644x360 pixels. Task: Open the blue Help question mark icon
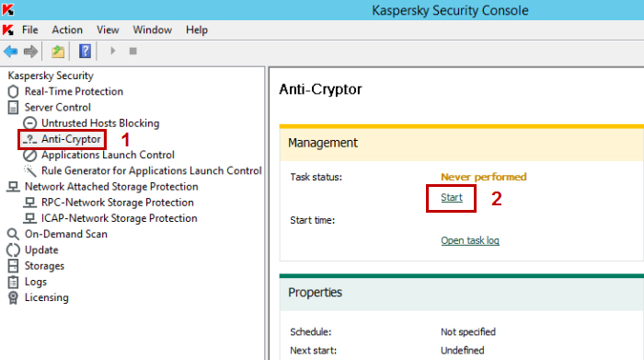(85, 52)
